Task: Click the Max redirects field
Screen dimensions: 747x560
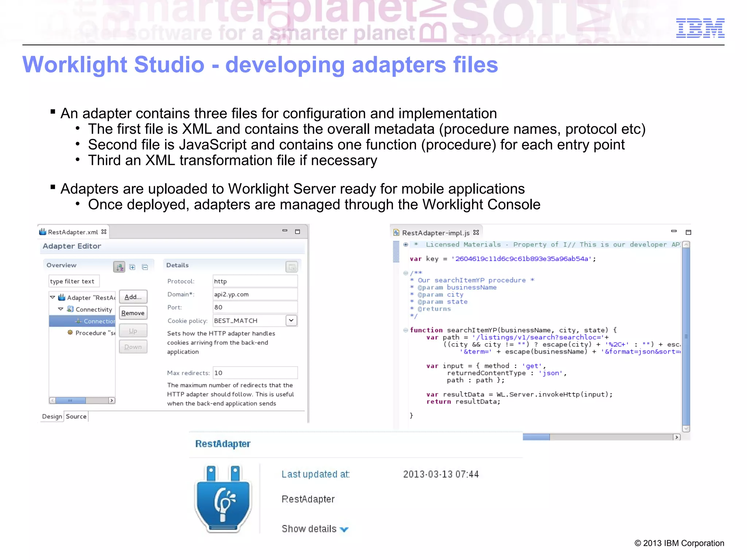Action: pos(255,373)
